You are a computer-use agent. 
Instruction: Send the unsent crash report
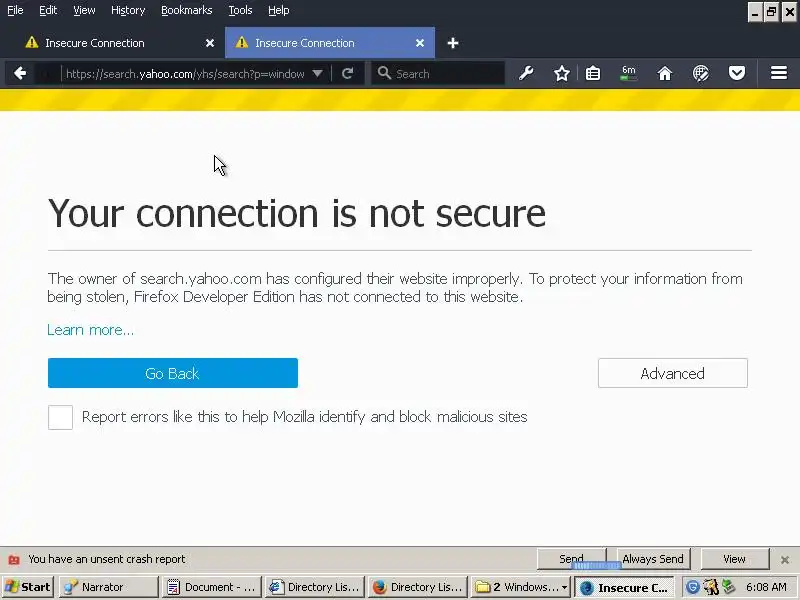(571, 559)
